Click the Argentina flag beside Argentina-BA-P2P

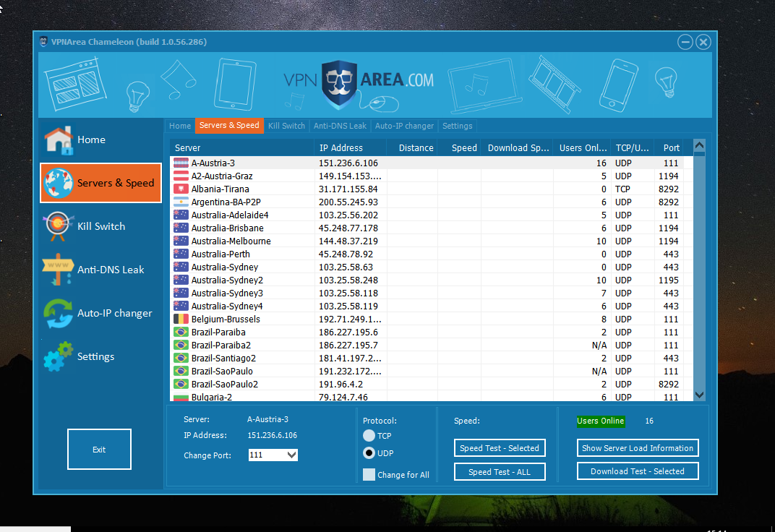(x=181, y=202)
